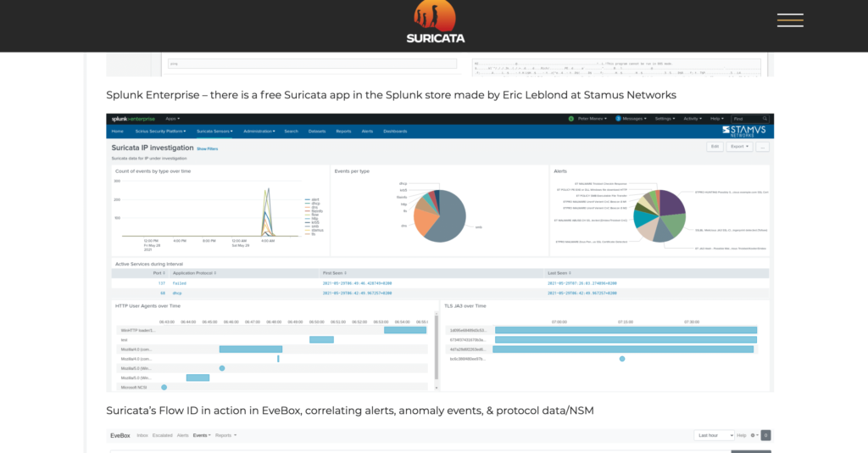Click the Stamus Networks logo
This screenshot has height=453, width=868.
point(744,131)
